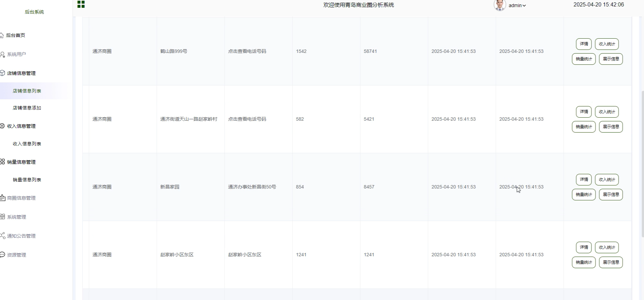Click 展示信息 for the 鹤山路999号 row

[x=611, y=59]
